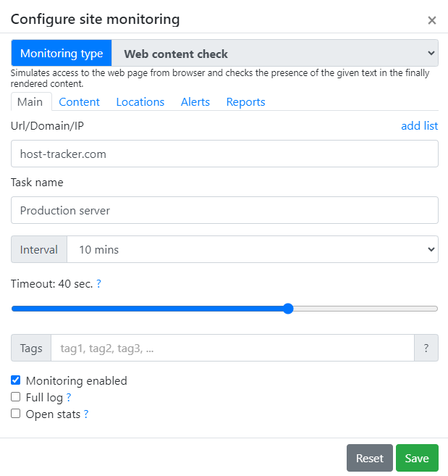Focus the Url/Domain/IP input field
The height and width of the screenshot is (476, 448).
click(x=225, y=154)
